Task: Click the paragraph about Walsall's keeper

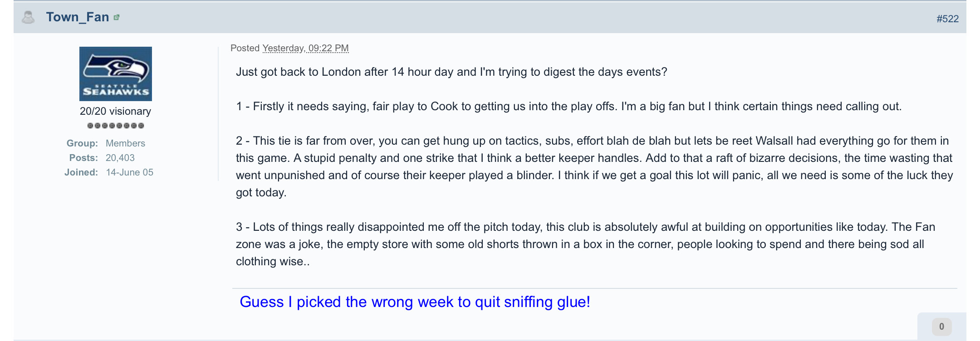Action: pos(594,166)
